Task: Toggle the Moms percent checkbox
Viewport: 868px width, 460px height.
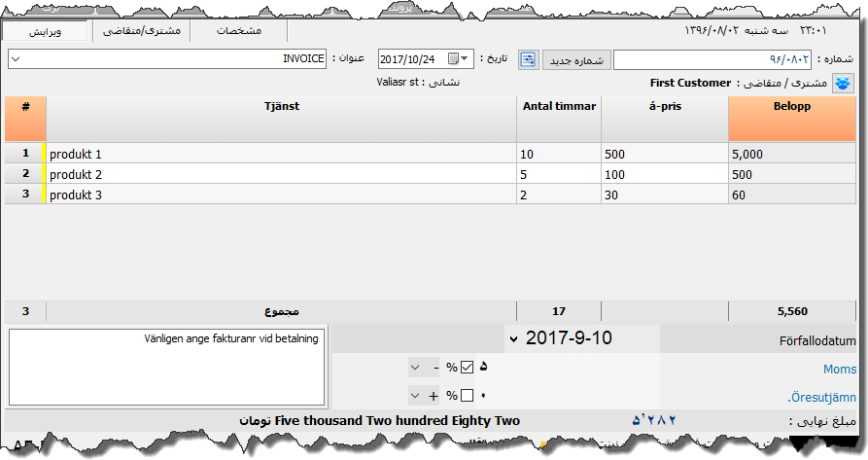Action: click(x=467, y=367)
